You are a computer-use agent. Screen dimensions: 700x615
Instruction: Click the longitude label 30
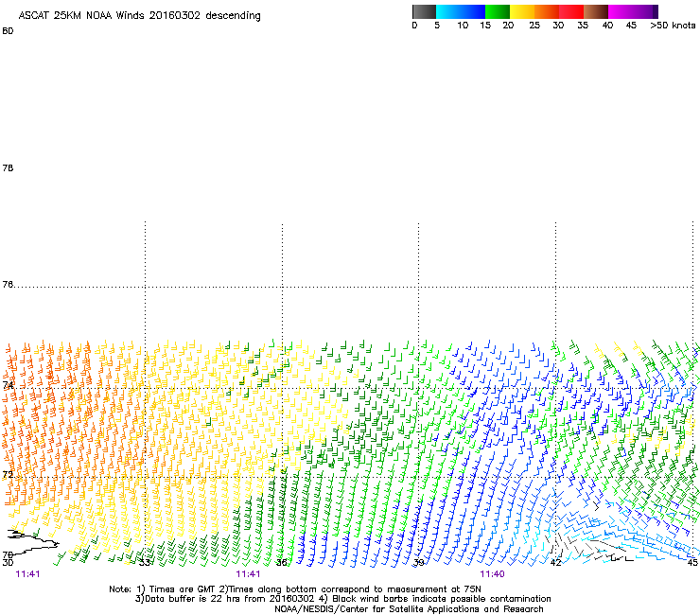pyautogui.click(x=8, y=563)
